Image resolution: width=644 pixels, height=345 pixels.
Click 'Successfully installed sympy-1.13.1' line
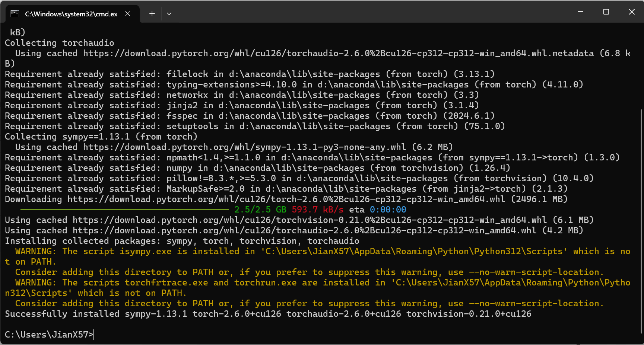click(268, 314)
